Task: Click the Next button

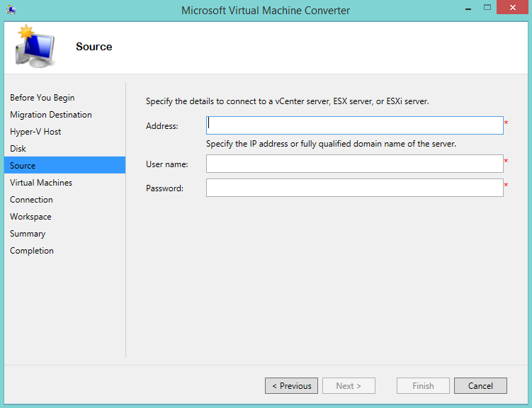Action: click(349, 385)
